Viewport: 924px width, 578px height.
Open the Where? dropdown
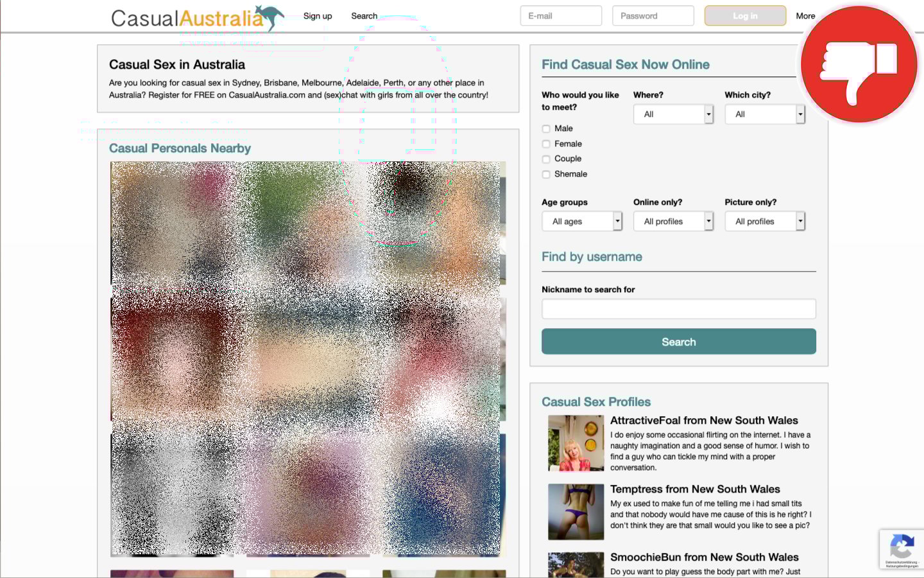pos(673,114)
